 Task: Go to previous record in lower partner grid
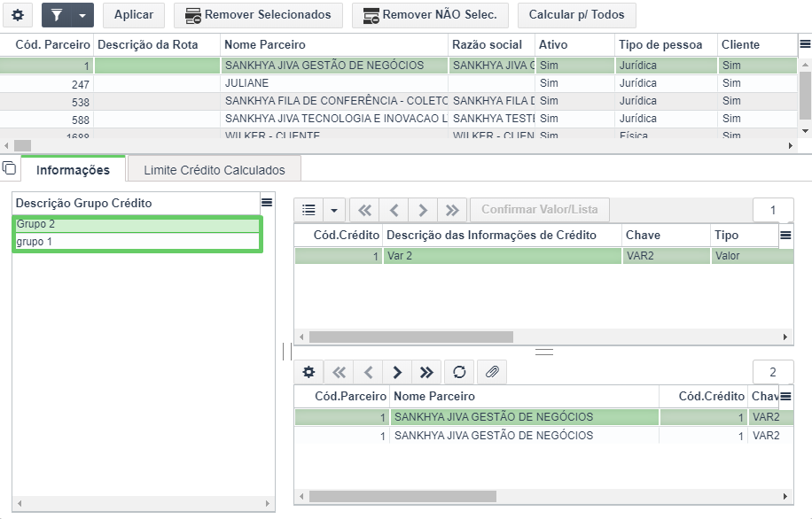[368, 372]
